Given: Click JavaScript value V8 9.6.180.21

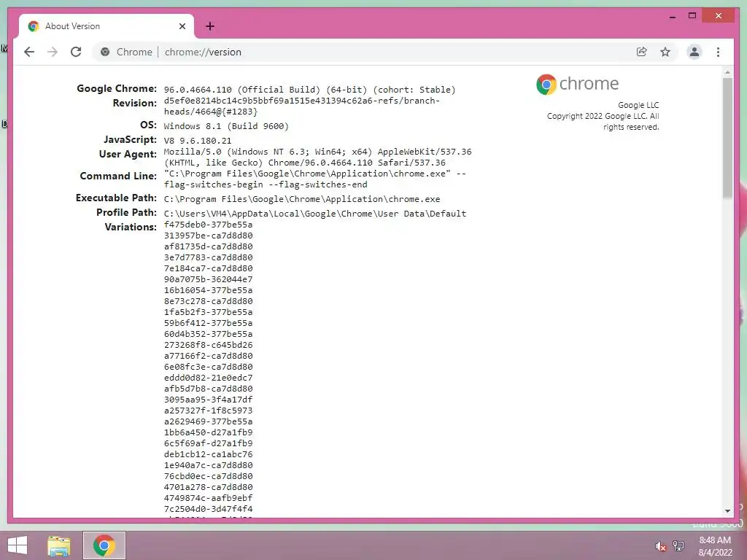Looking at the screenshot, I should [198, 141].
